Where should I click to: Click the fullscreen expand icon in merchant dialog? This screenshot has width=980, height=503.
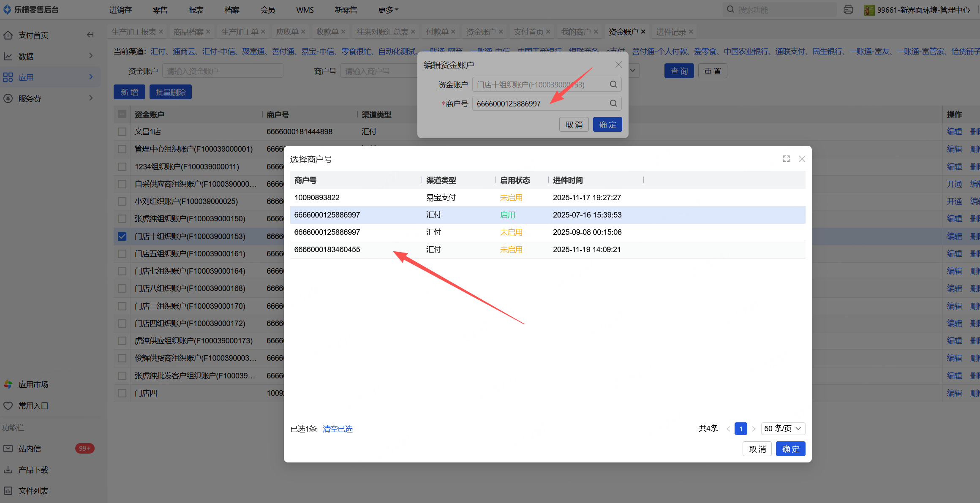click(786, 159)
